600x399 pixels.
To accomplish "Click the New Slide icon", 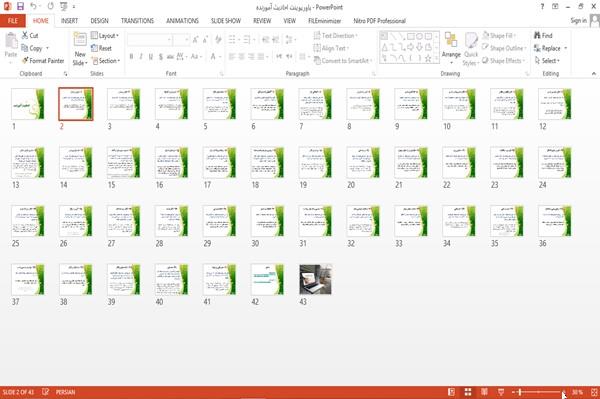I will 80,39.
